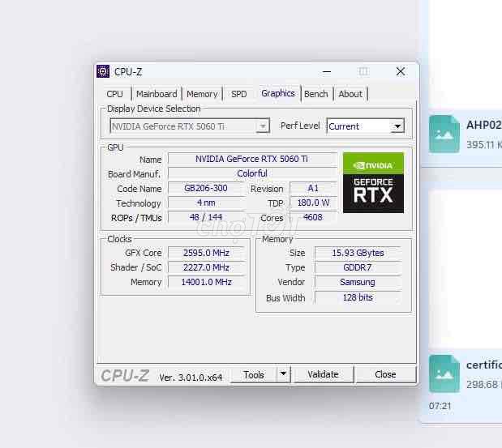Click the Validate button
This screenshot has height=448, width=502.
pos(323,374)
